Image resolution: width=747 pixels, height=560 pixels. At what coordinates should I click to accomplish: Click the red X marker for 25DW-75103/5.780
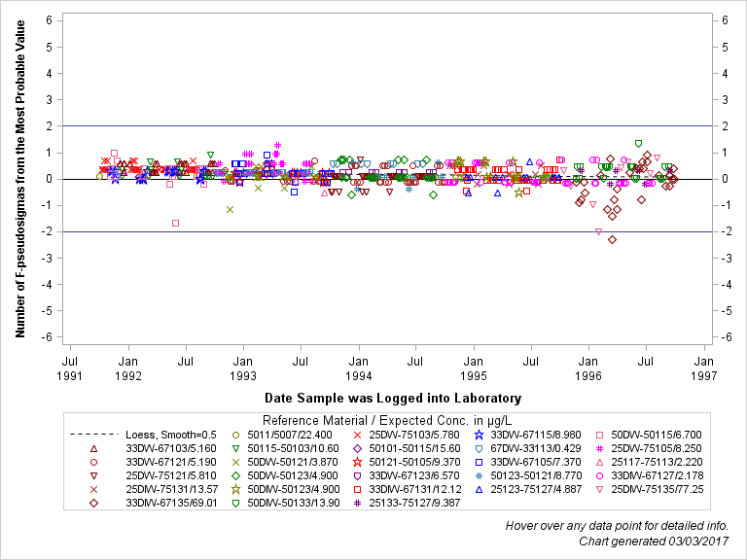pos(357,435)
